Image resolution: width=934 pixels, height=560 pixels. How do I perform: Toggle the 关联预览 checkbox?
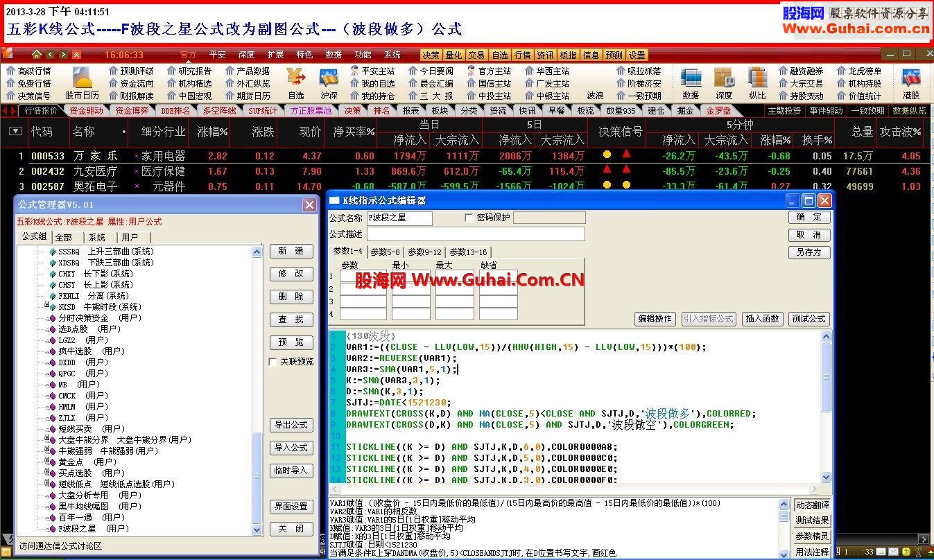[x=273, y=362]
